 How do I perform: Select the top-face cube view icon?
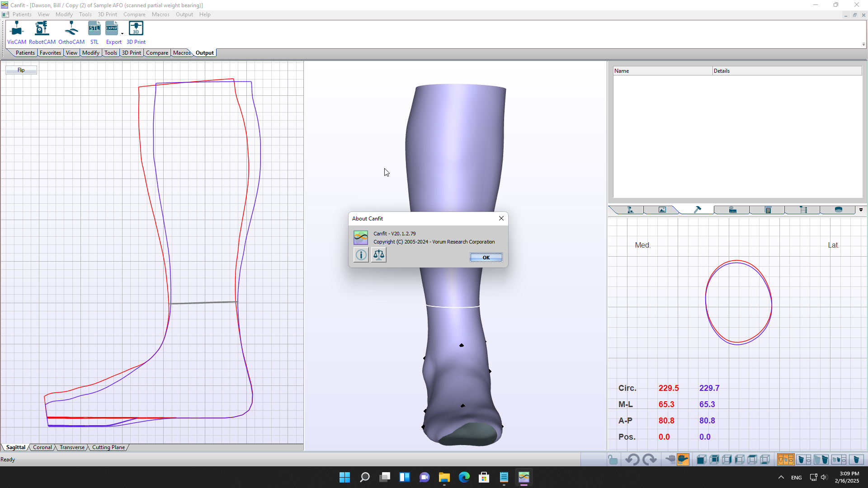pyautogui.click(x=752, y=460)
